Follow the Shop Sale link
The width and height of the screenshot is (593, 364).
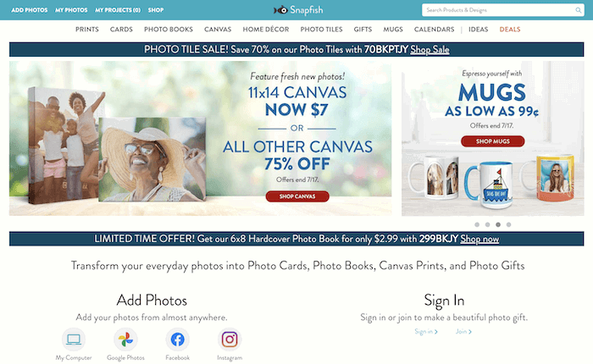click(x=430, y=49)
